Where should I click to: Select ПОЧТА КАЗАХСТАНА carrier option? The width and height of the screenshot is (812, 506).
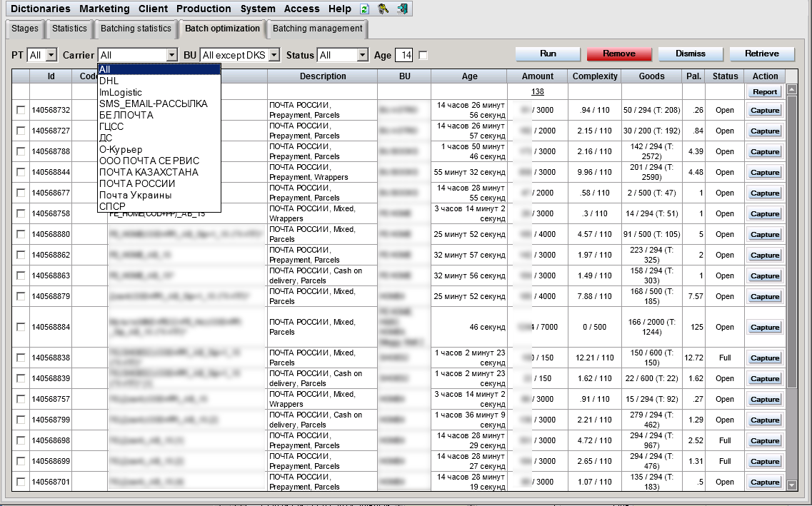click(x=159, y=172)
